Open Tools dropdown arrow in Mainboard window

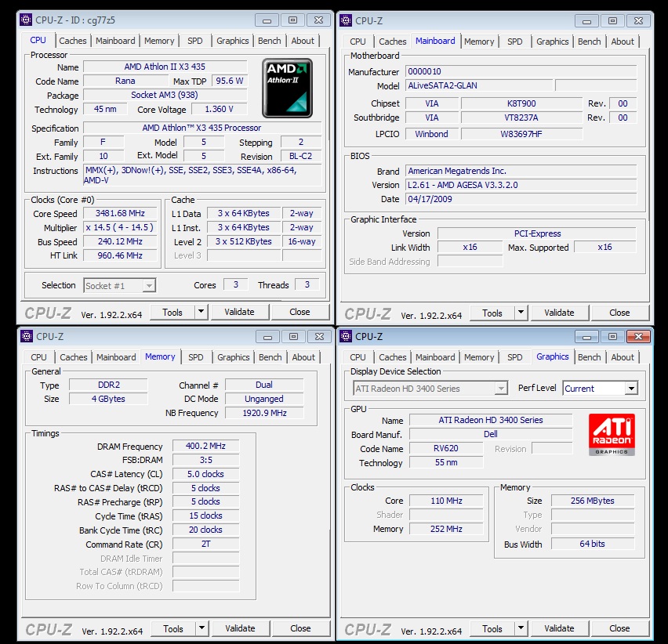point(521,313)
